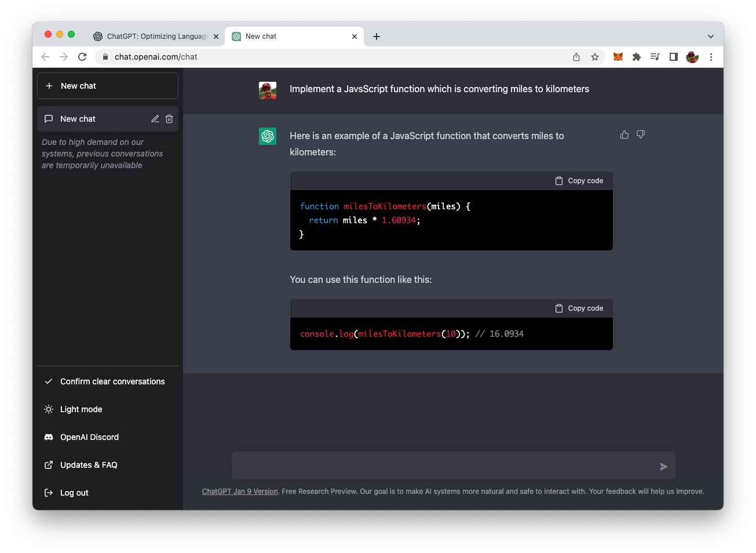The width and height of the screenshot is (756, 553).
Task: Click the thumbs up feedback icon
Action: tap(624, 134)
